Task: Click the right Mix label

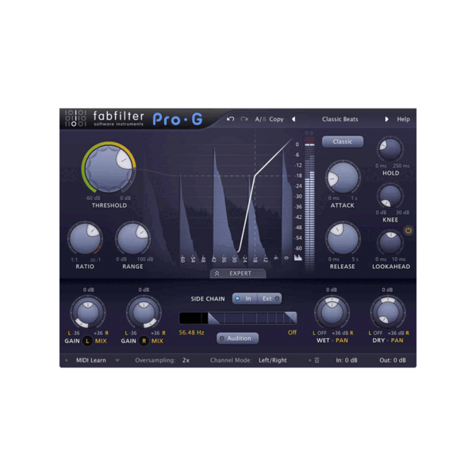Action: click(157, 341)
